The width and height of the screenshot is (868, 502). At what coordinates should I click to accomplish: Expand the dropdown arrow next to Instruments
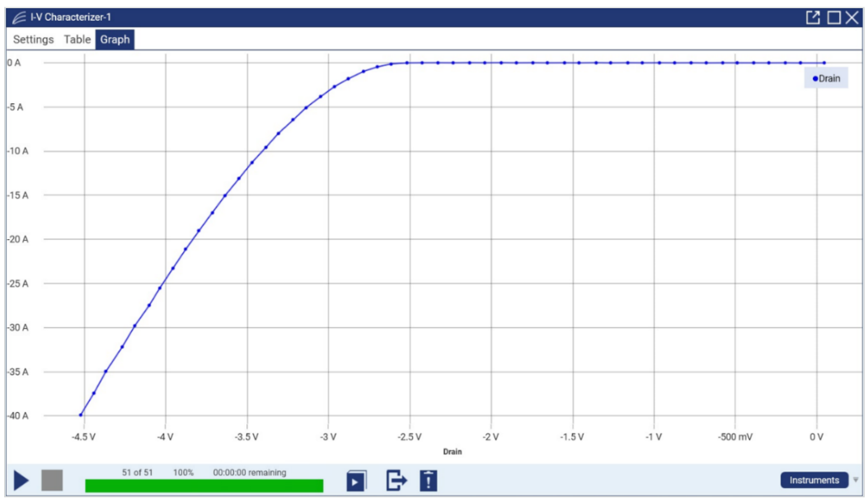pos(856,480)
